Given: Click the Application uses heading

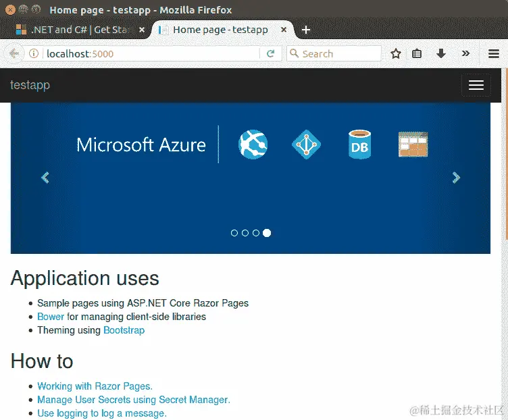Looking at the screenshot, I should [x=85, y=278].
